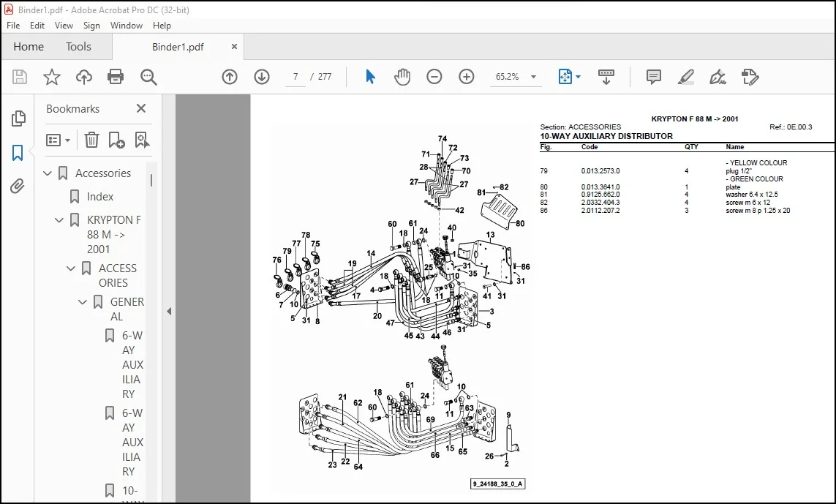This screenshot has width=836, height=504.
Task: Activate the Hand pan tool
Action: (x=402, y=77)
